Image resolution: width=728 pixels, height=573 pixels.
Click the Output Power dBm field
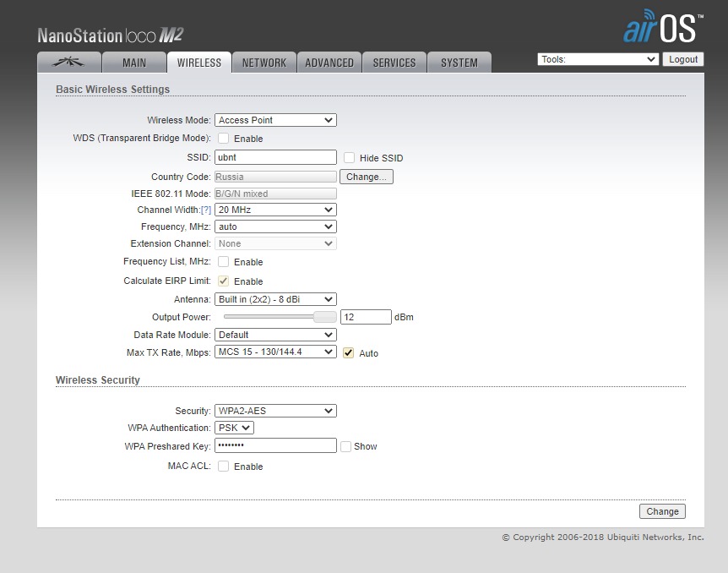tap(366, 317)
